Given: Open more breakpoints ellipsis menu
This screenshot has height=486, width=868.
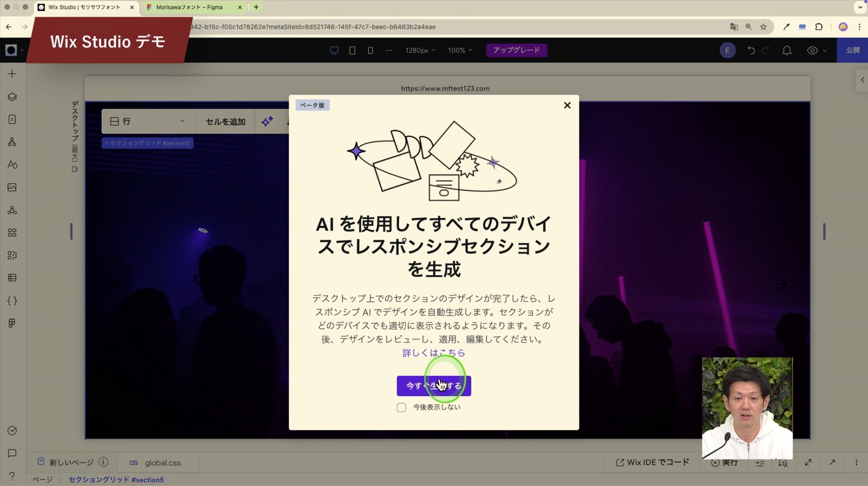Looking at the screenshot, I should [x=388, y=50].
